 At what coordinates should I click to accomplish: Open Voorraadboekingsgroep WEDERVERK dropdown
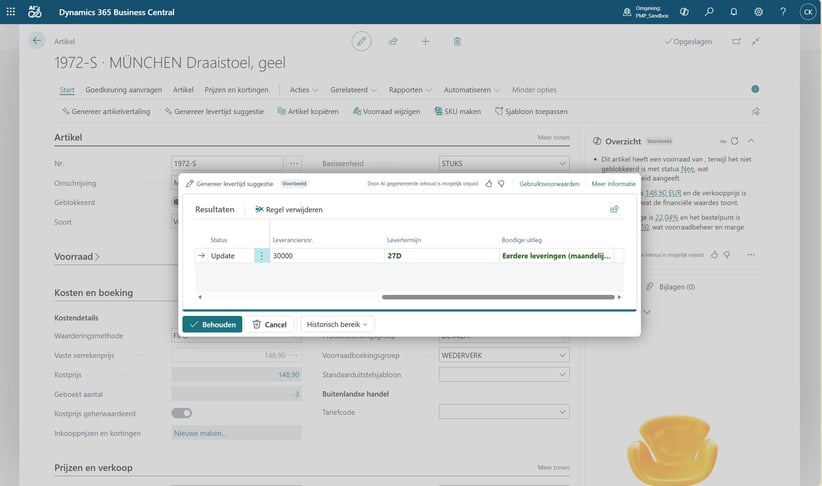562,355
